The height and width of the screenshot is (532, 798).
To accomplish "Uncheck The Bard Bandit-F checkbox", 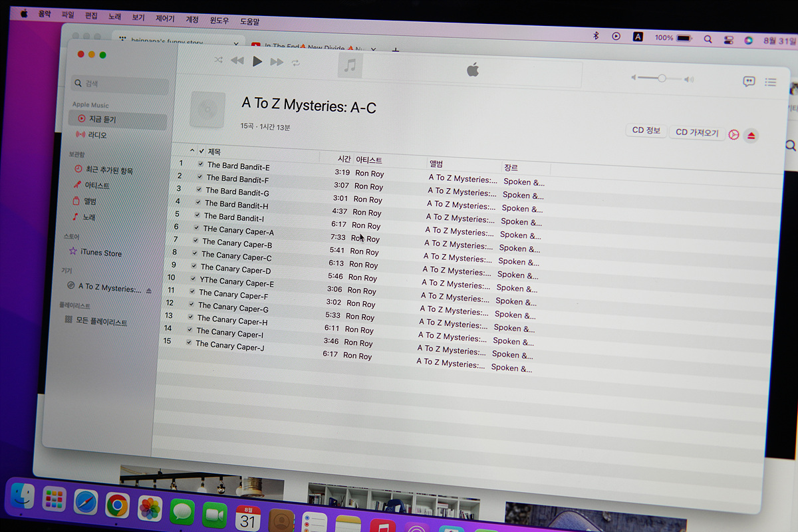I will tap(199, 177).
